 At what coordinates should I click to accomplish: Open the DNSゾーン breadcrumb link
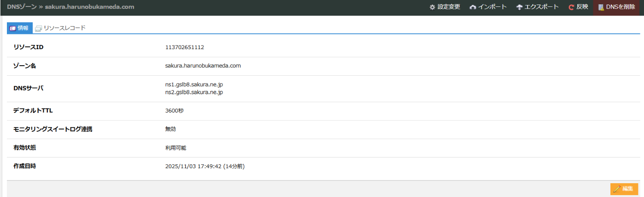23,7
